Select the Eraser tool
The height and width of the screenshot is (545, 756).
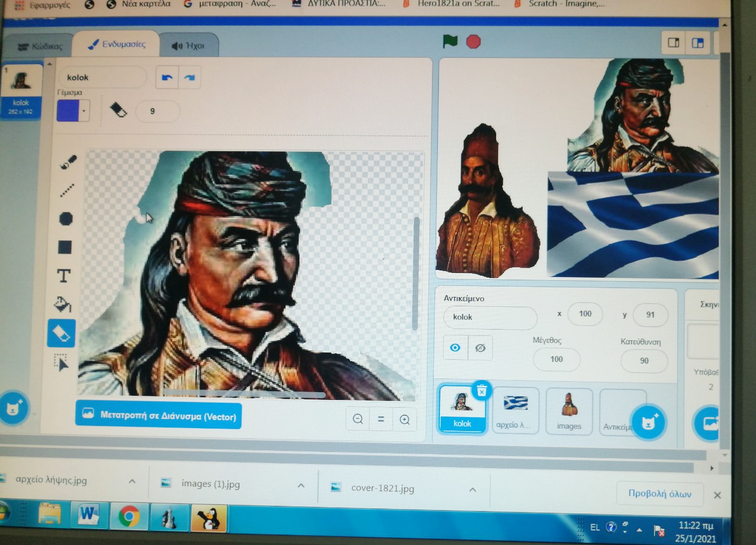61,333
